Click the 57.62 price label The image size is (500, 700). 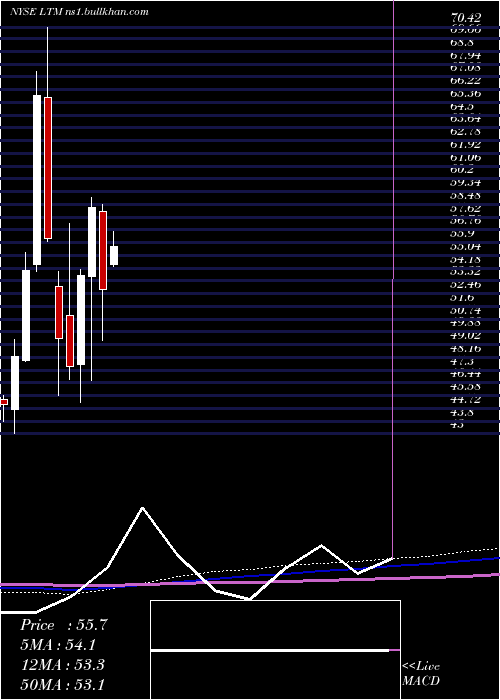(x=466, y=208)
